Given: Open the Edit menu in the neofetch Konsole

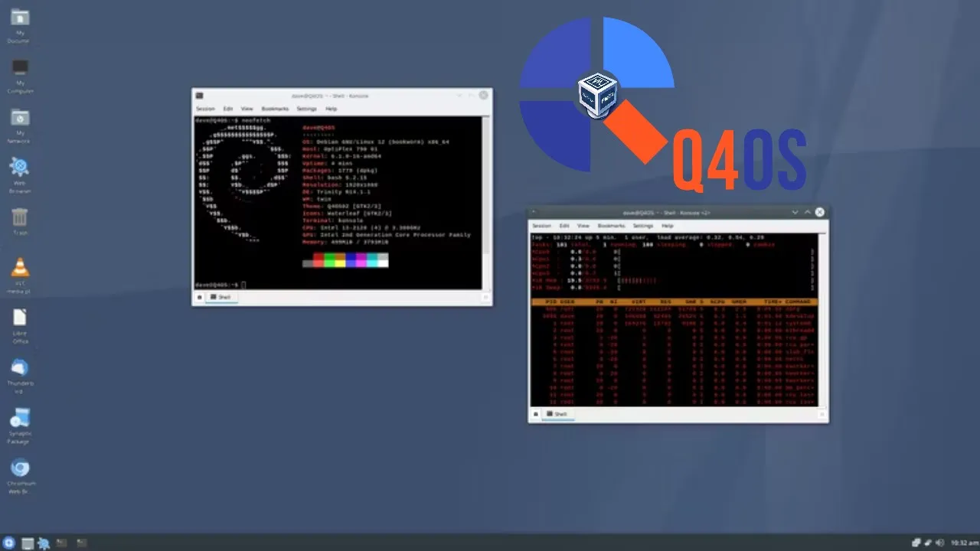Looking at the screenshot, I should [228, 109].
